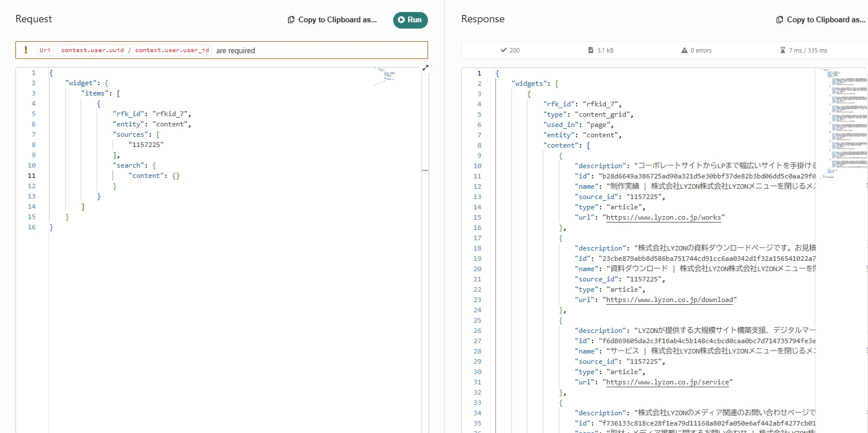Click the id starting with f736133c818ce28f

pyautogui.click(x=707, y=423)
